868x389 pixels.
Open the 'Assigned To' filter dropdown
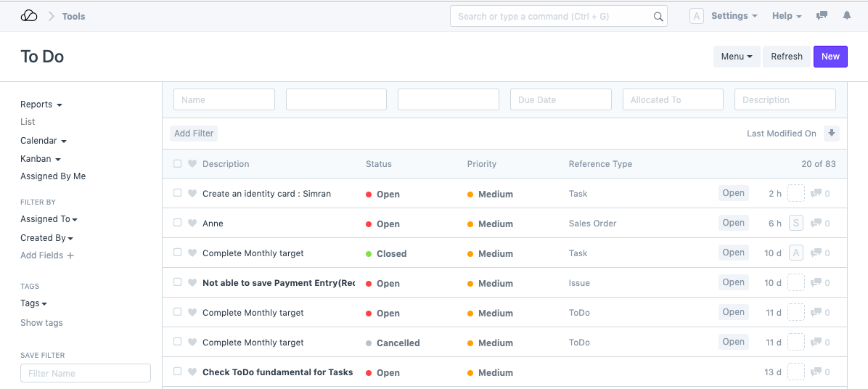tap(49, 219)
